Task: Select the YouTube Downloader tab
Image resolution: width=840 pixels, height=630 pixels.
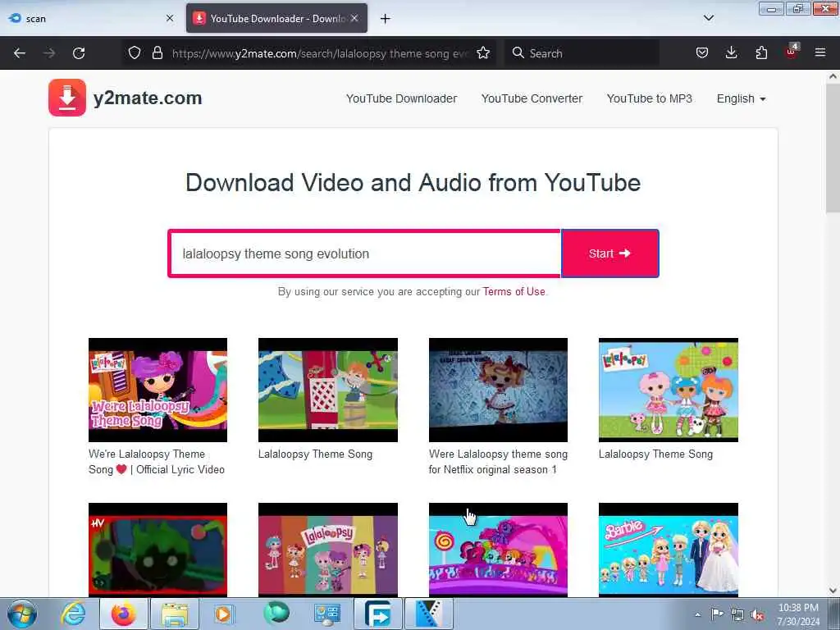Action: (x=276, y=18)
